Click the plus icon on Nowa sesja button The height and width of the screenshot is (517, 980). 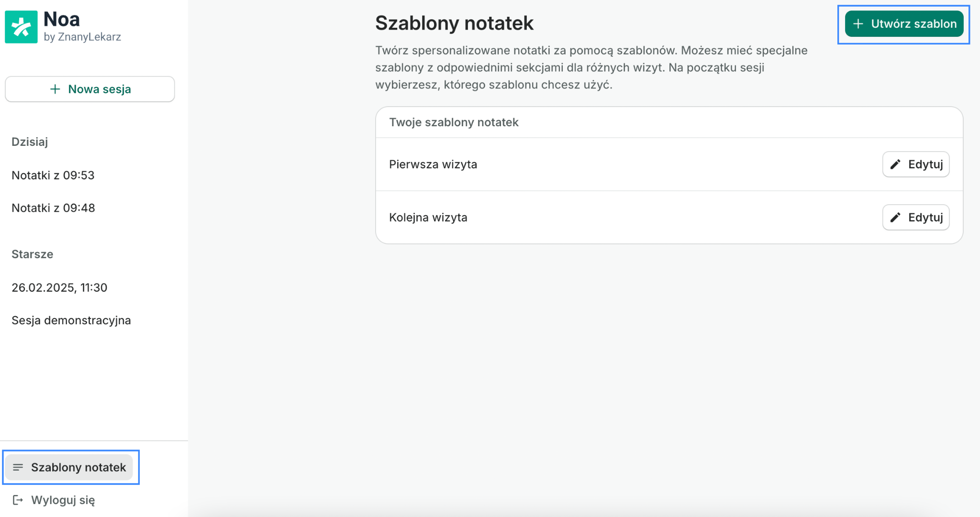pos(55,89)
